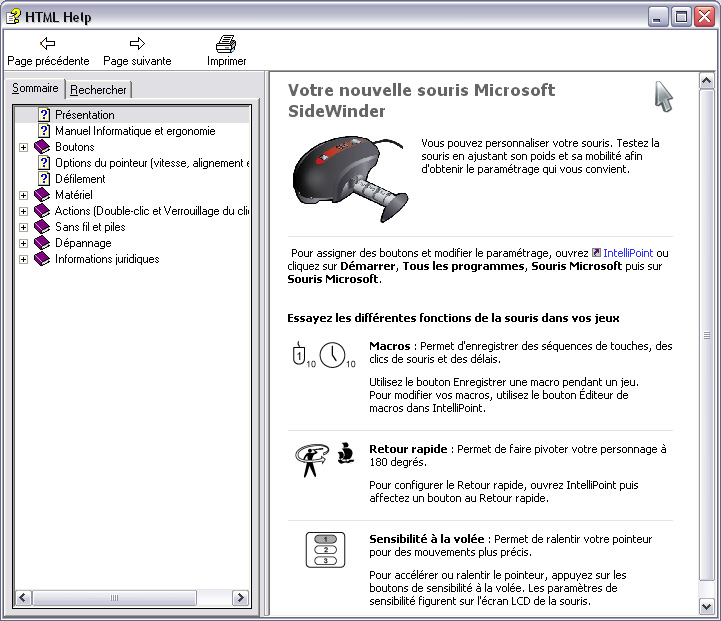The image size is (721, 621).
Task: Maximize the HTML Help window
Action: click(681, 17)
